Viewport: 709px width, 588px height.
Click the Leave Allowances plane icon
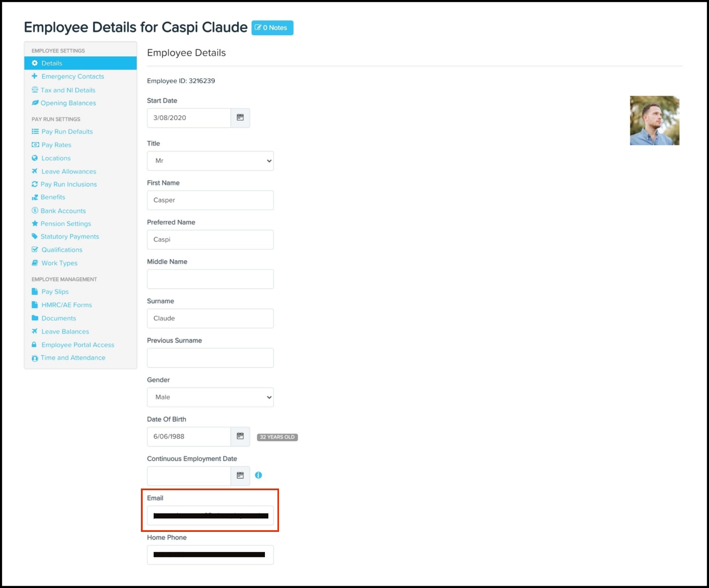pos(34,171)
